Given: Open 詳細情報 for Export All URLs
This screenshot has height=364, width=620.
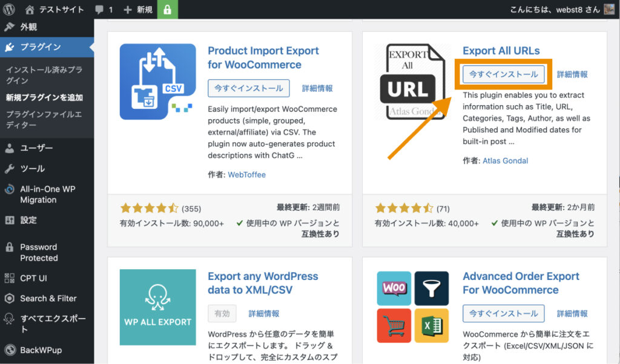Looking at the screenshot, I should (572, 74).
